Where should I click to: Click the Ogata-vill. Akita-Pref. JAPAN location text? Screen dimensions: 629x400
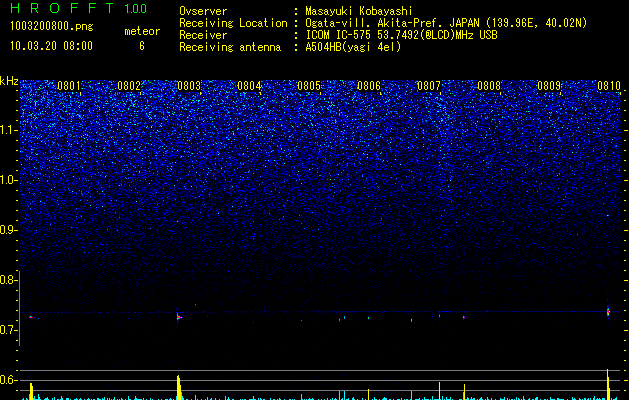[391, 23]
